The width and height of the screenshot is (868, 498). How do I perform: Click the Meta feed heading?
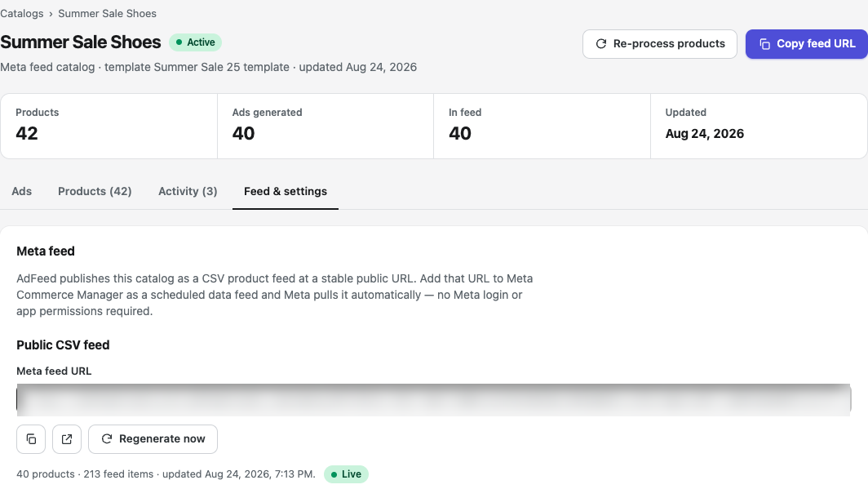point(46,251)
